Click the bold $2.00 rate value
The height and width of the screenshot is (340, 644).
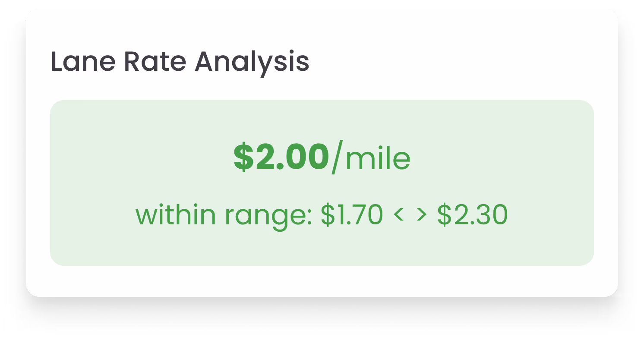(x=281, y=158)
